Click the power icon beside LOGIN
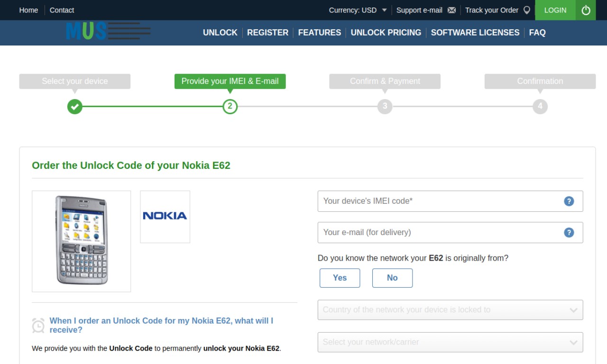607x364 pixels. pos(586,10)
